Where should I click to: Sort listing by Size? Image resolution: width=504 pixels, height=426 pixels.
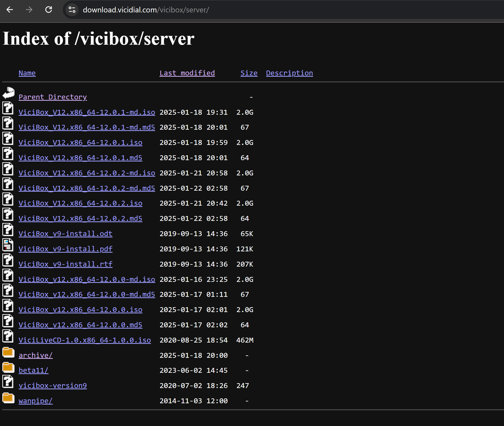click(x=249, y=73)
